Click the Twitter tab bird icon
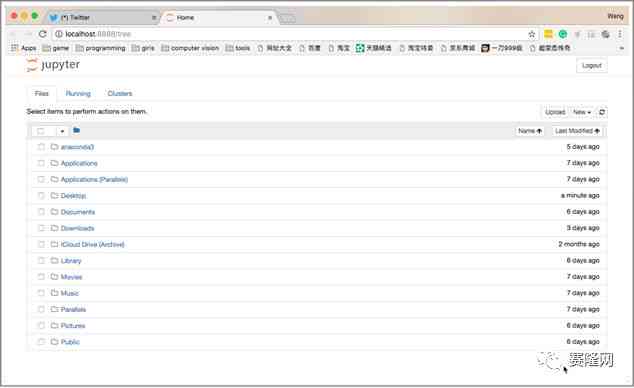The image size is (634, 388). click(53, 18)
